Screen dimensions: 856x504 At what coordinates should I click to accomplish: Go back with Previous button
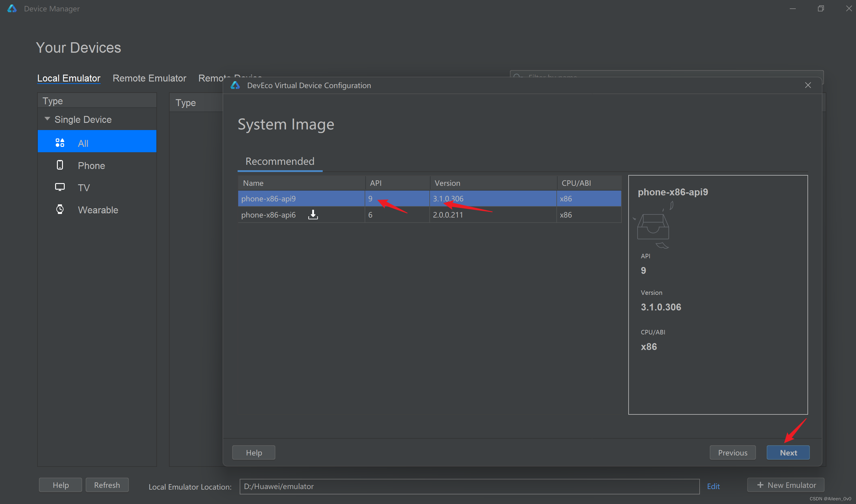[x=732, y=452]
